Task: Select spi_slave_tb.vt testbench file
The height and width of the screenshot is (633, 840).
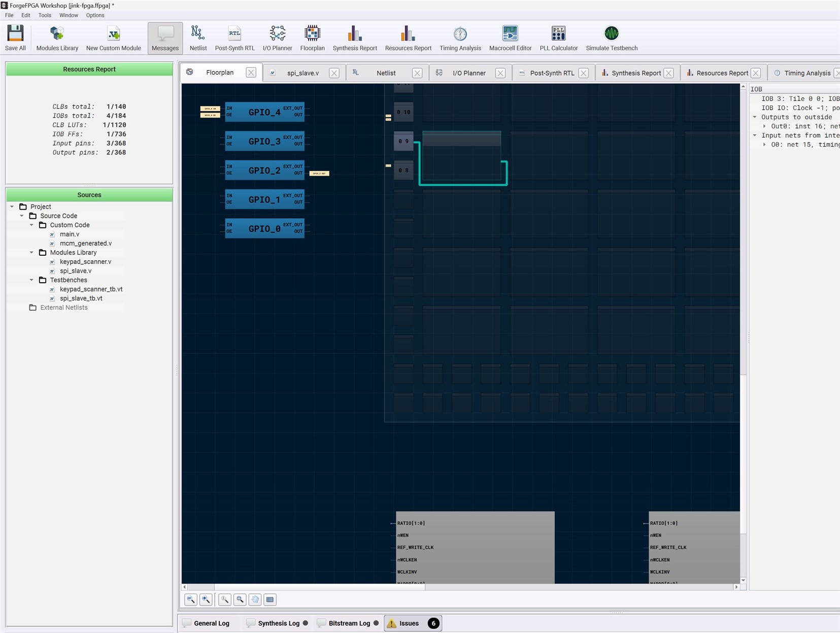Action: (x=81, y=298)
